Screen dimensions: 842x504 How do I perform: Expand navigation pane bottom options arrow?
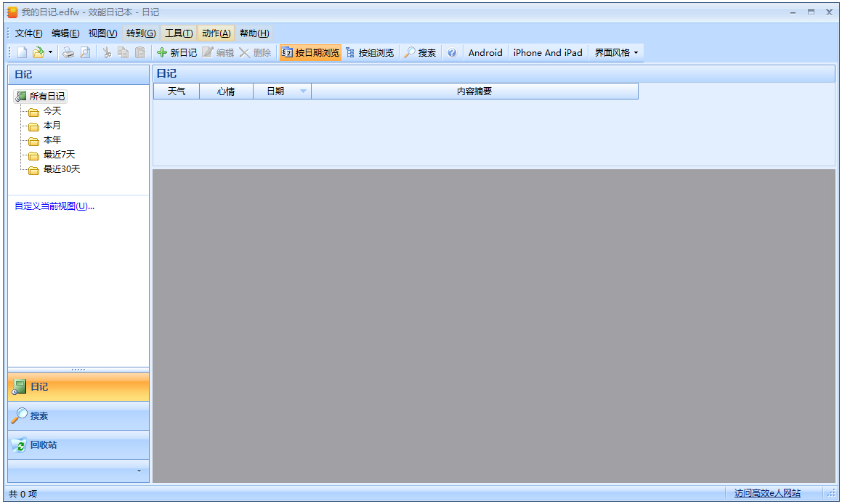point(139,471)
